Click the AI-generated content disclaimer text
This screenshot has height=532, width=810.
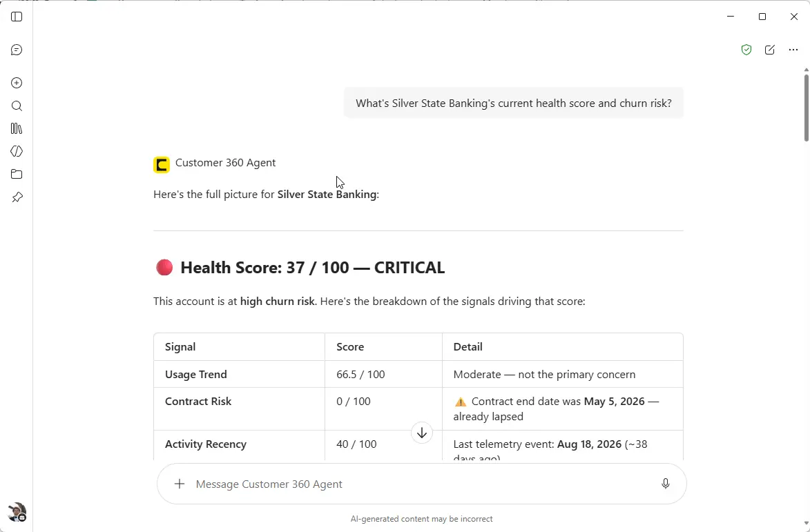(x=421, y=519)
